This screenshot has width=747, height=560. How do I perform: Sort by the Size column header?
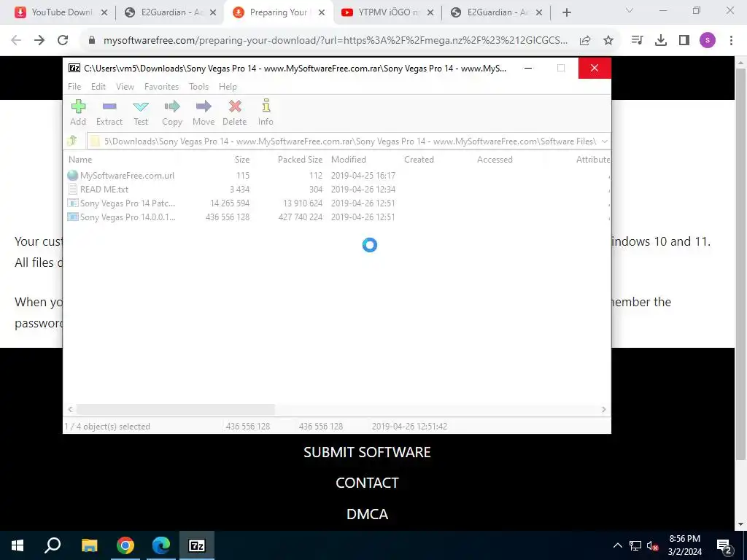click(x=242, y=160)
